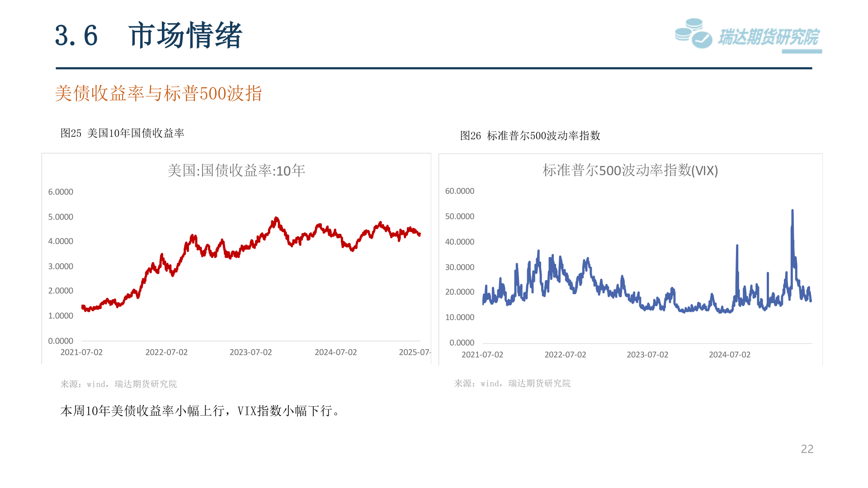Image resolution: width=868 pixels, height=488 pixels.
Task: Click the right chart's source note 来源:wind
Action: (512, 384)
